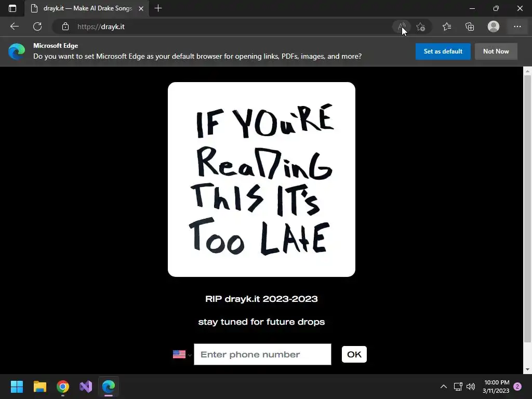Open the network status tray icon
Image resolution: width=532 pixels, height=399 pixels.
point(458,387)
